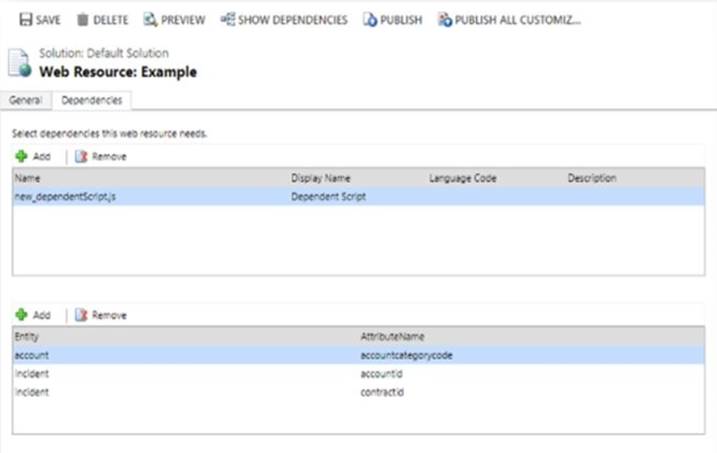Image resolution: width=717 pixels, height=453 pixels.
Task: Select the new_dependentScript.js row
Action: 65,196
